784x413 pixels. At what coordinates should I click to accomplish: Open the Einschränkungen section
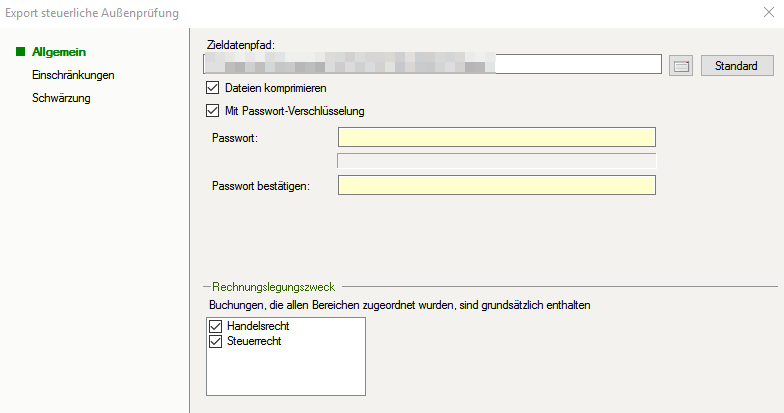click(73, 74)
